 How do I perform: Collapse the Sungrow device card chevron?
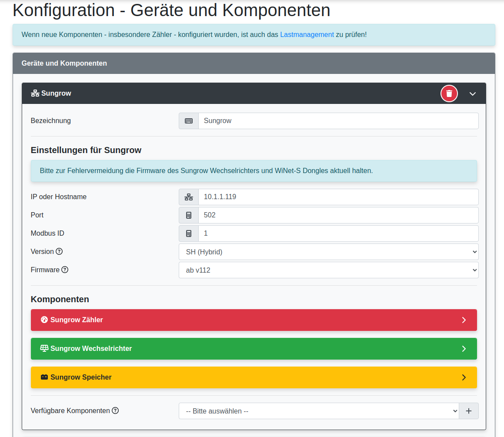coord(472,94)
